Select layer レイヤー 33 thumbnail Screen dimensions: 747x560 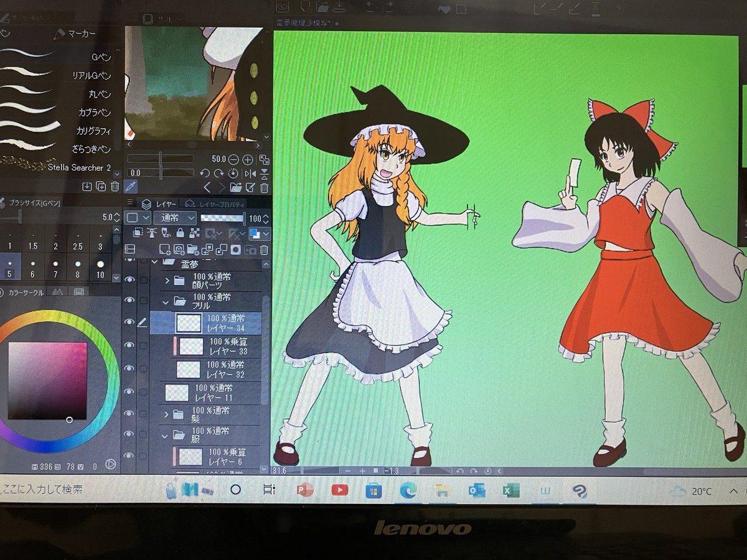click(x=192, y=346)
